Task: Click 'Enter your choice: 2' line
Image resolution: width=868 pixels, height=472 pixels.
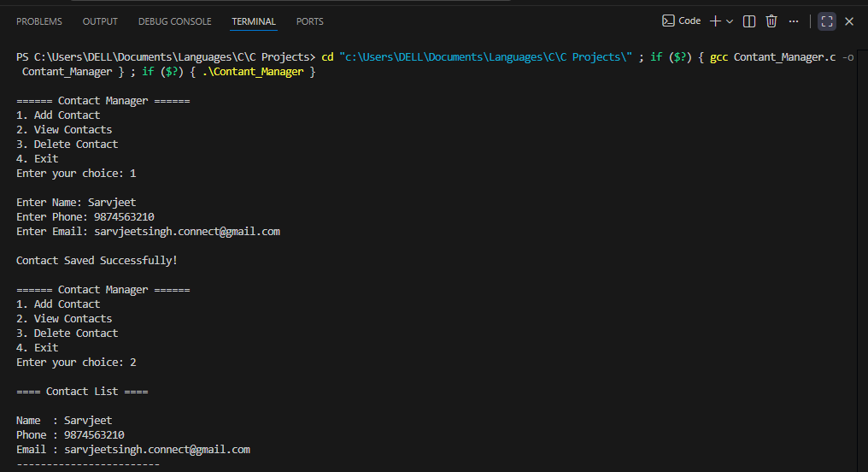Action: pyautogui.click(x=76, y=363)
